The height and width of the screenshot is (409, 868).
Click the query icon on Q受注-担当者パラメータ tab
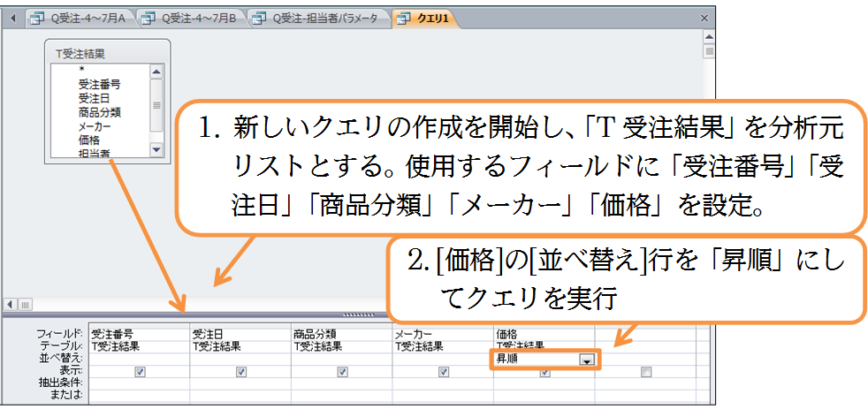[x=259, y=18]
